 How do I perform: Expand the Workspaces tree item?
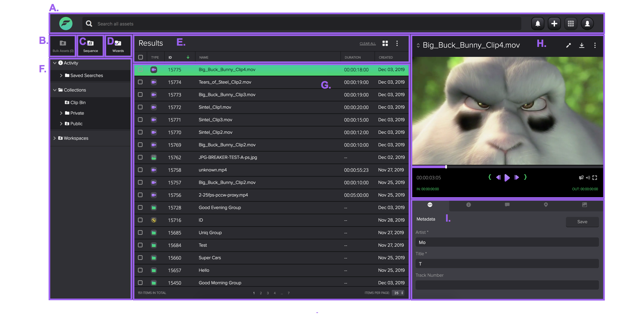55,138
